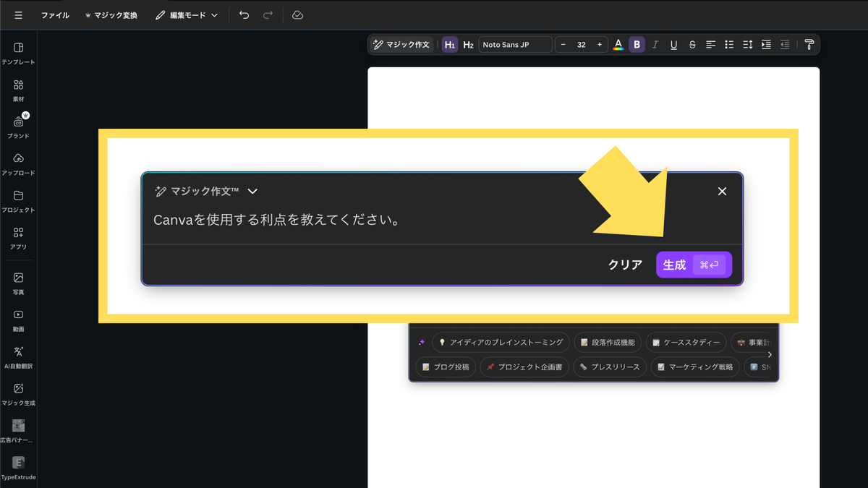Image resolution: width=868 pixels, height=488 pixels.
Task: Click the prompt text about Canva
Action: coord(277,220)
